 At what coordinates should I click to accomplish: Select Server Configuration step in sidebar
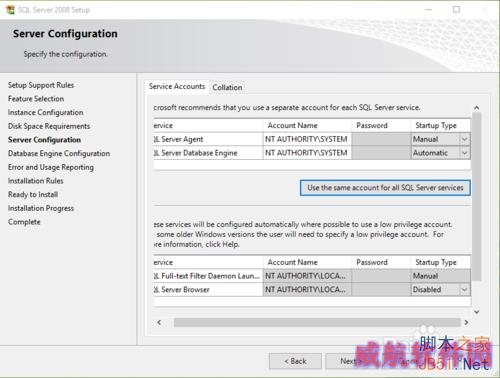click(44, 140)
